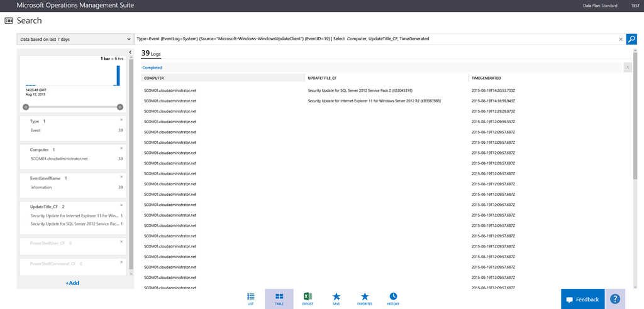The image size is (644, 309).
Task: Open the help question mark icon
Action: pyautogui.click(x=616, y=299)
